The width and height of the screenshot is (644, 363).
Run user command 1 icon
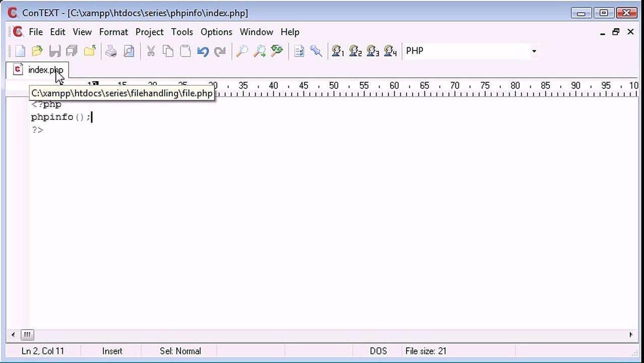338,51
